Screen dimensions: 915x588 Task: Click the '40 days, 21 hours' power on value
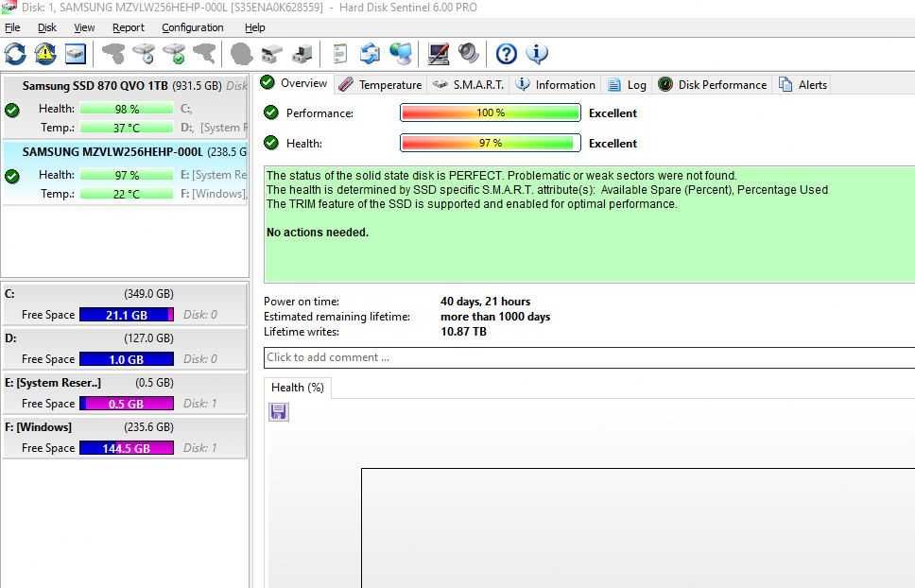coord(486,302)
